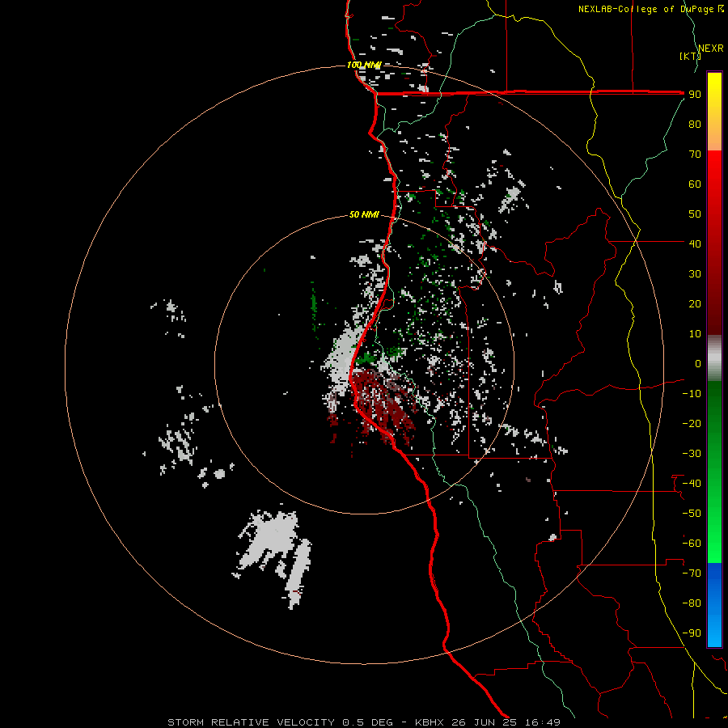Click the -50 value on the velocity scale
Screen dimensions: 728x728
coord(692,514)
